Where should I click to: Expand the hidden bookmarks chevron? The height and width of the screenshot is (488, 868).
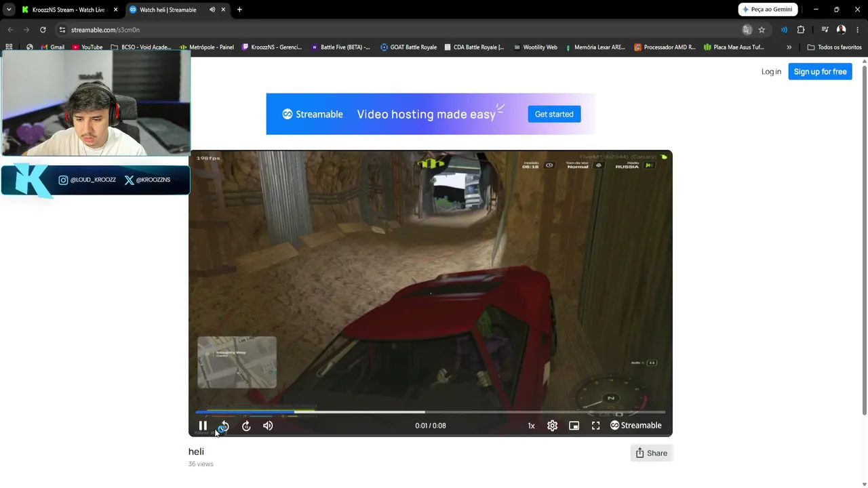[x=789, y=47]
